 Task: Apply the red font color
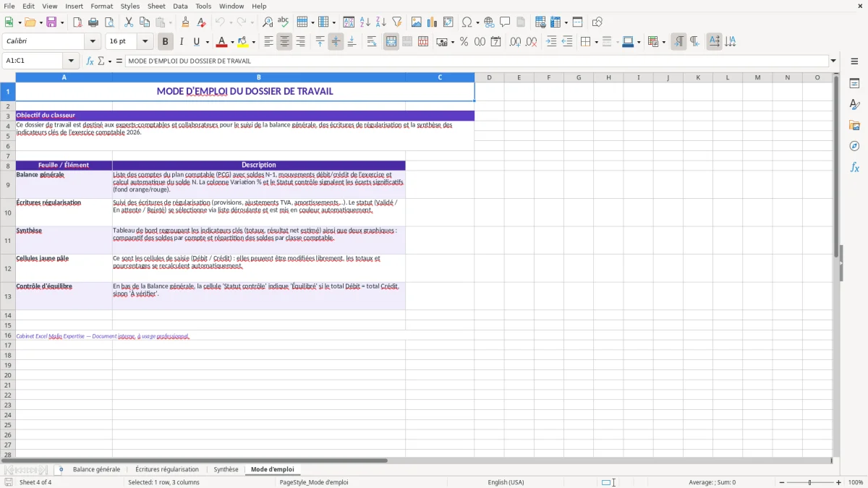(222, 42)
